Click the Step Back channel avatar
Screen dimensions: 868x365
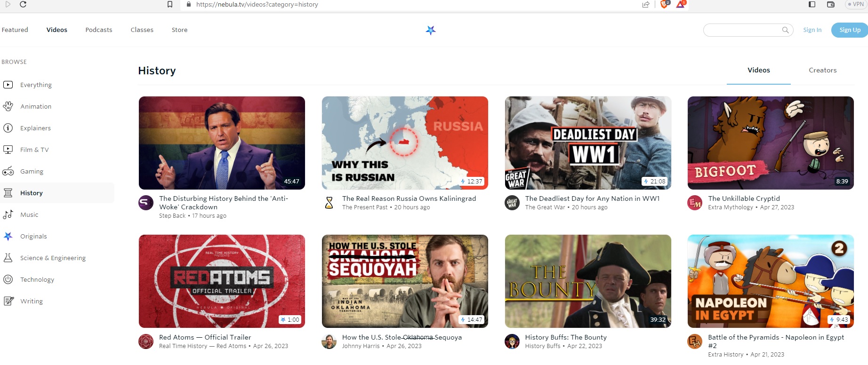click(146, 203)
